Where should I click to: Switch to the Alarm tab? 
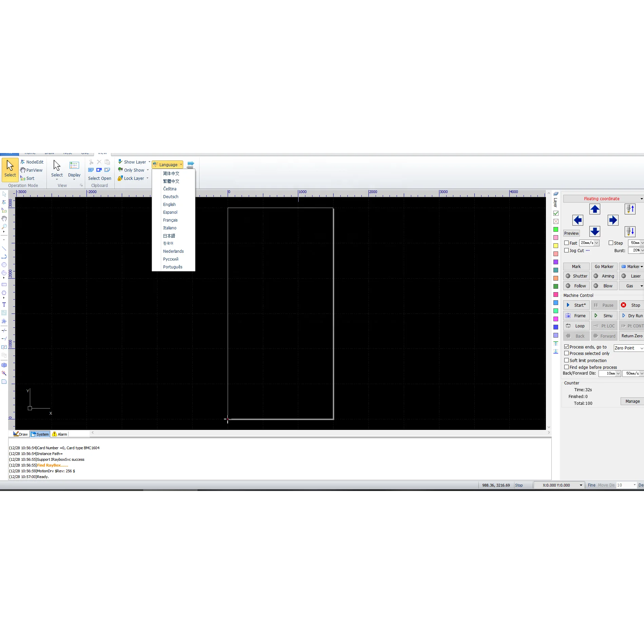(60, 434)
